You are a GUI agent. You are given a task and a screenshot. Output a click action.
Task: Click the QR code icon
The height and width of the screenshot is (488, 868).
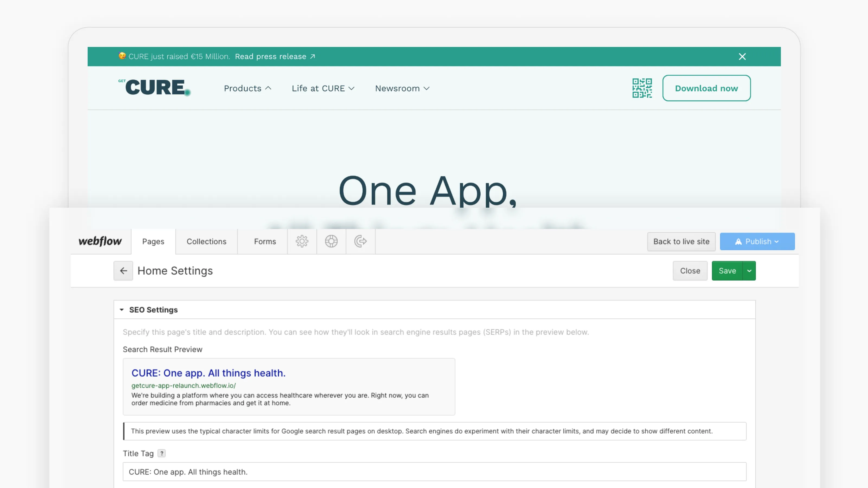[642, 88]
